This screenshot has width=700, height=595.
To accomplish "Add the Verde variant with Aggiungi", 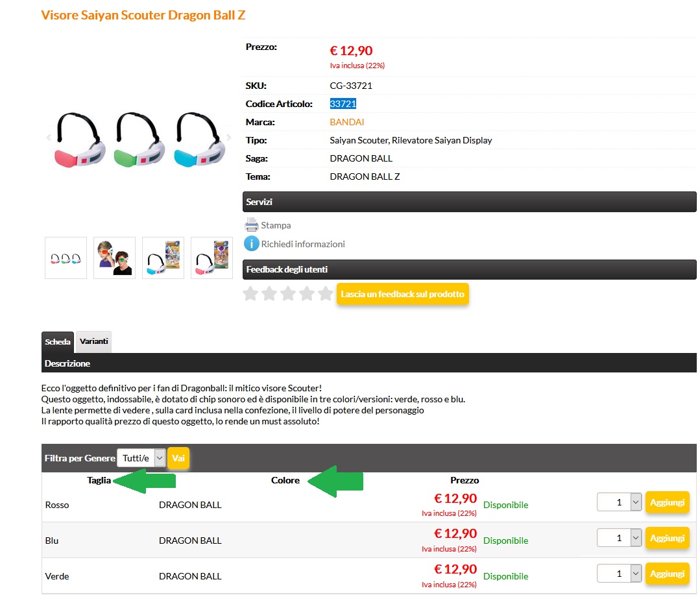I will 667,574.
